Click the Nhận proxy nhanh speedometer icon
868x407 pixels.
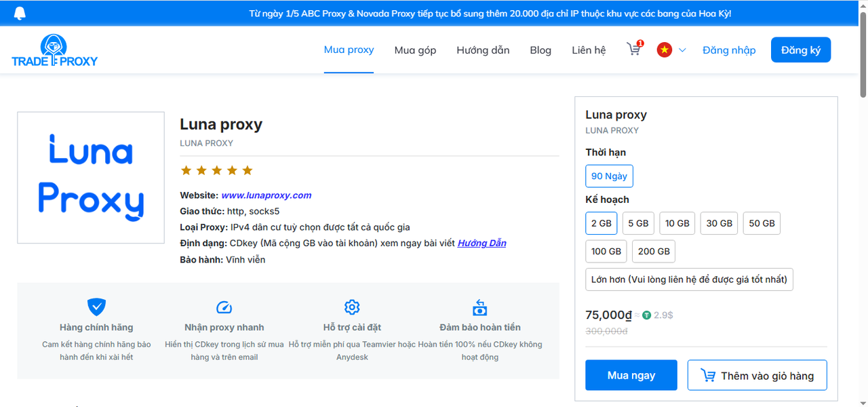tap(224, 307)
